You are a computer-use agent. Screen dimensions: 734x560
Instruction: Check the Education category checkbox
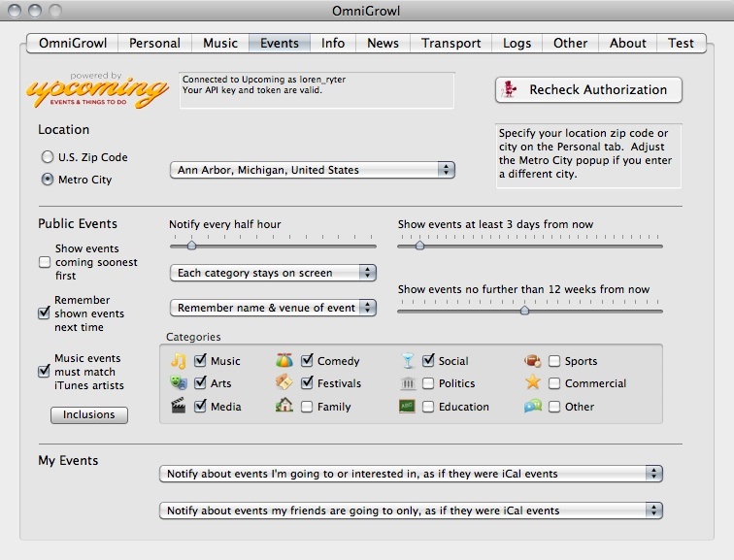pos(428,407)
